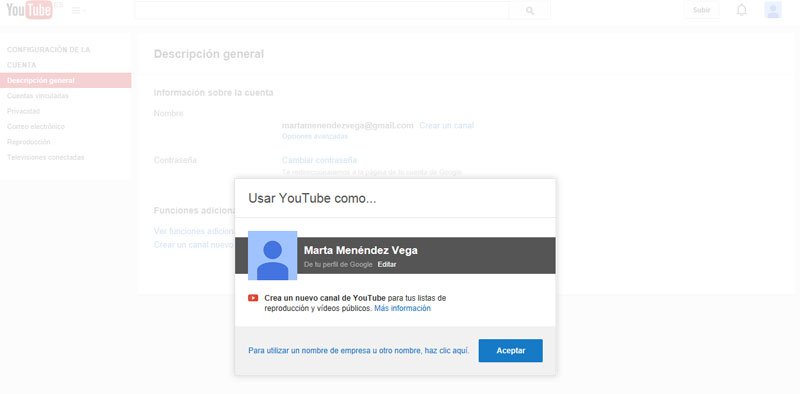
Task: Open the notifications bell
Action: (741, 10)
